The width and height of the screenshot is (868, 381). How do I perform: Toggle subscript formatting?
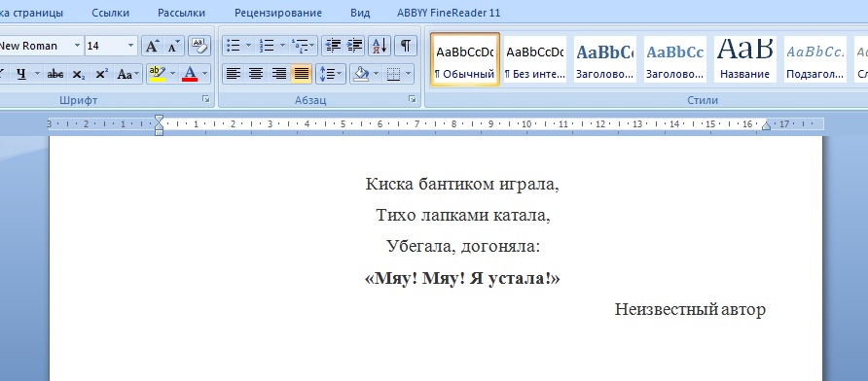79,74
